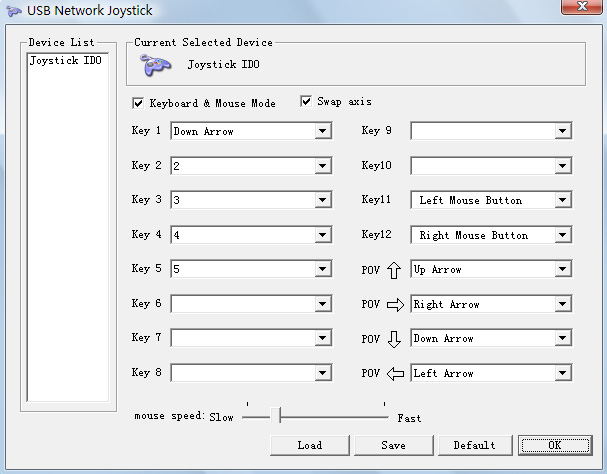Viewport: 607px width, 474px height.
Task: Click the mouse speed Fast label
Action: (x=409, y=418)
